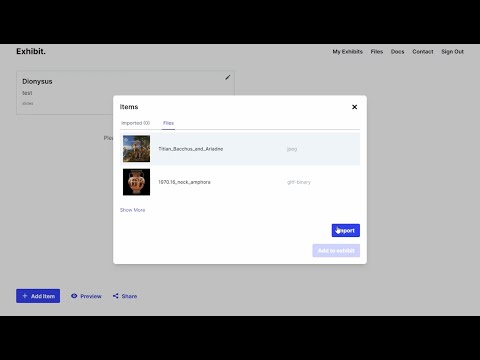Select the Titian_Bacchus_and_Ariadne file row
480x360 pixels.
click(240, 149)
